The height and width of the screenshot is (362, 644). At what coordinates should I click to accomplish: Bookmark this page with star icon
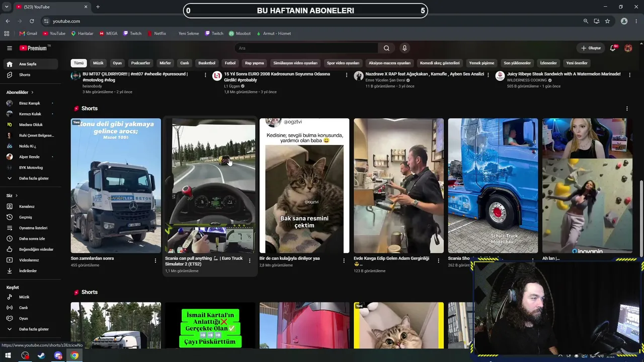[608, 21]
